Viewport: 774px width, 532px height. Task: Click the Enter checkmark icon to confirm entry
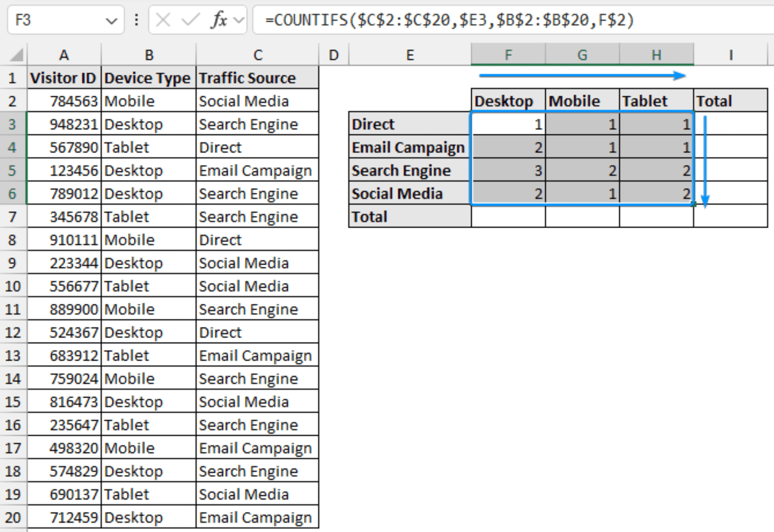click(191, 20)
